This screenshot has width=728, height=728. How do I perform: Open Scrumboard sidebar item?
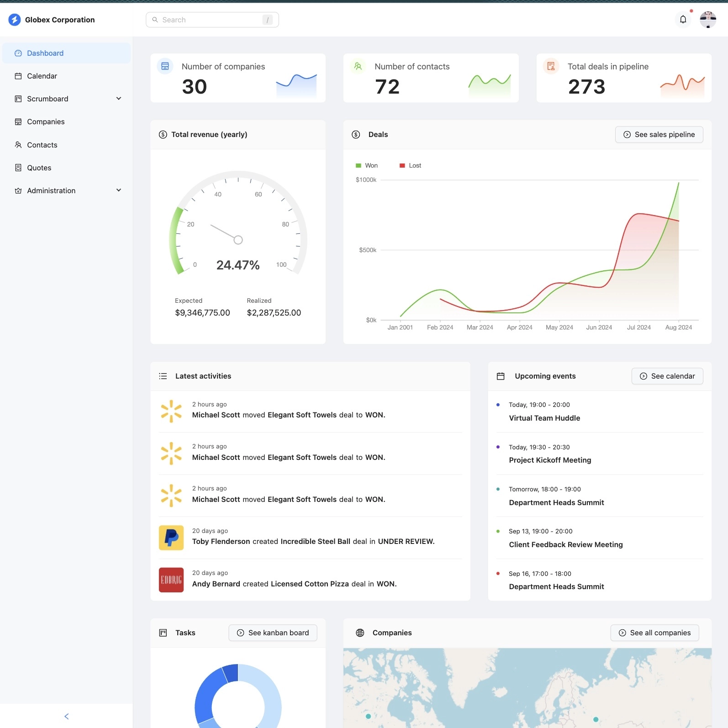[x=67, y=99]
